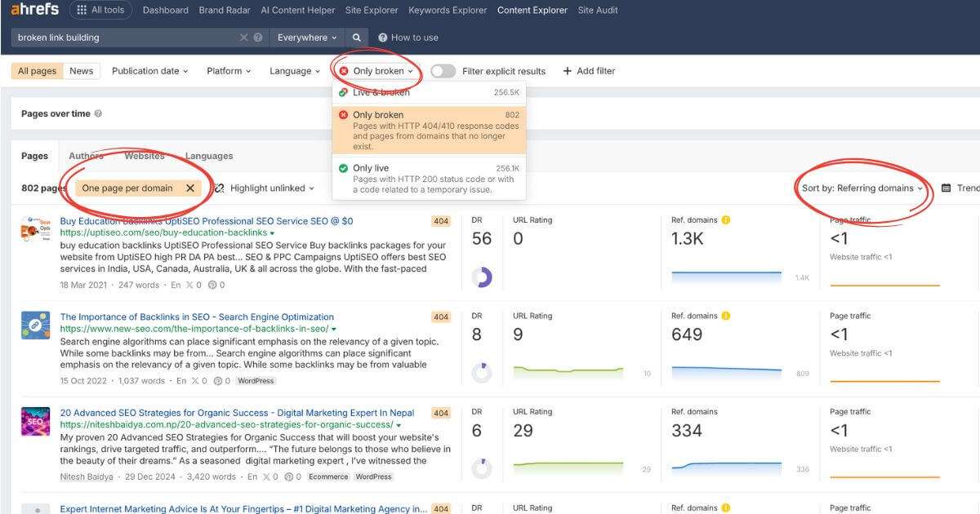
Task: Expand the Language filter dropdown
Action: [x=293, y=71]
